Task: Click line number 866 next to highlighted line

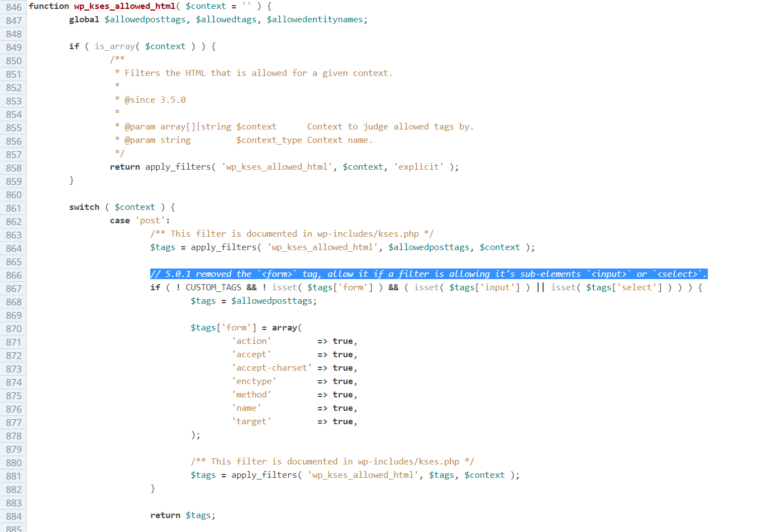Action: (13, 275)
